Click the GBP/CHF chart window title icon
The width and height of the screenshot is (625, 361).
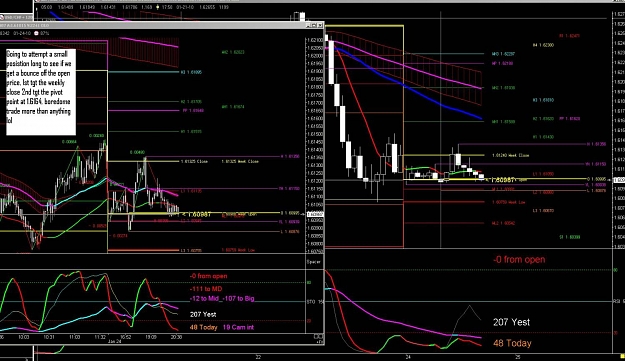pyautogui.click(x=2, y=18)
